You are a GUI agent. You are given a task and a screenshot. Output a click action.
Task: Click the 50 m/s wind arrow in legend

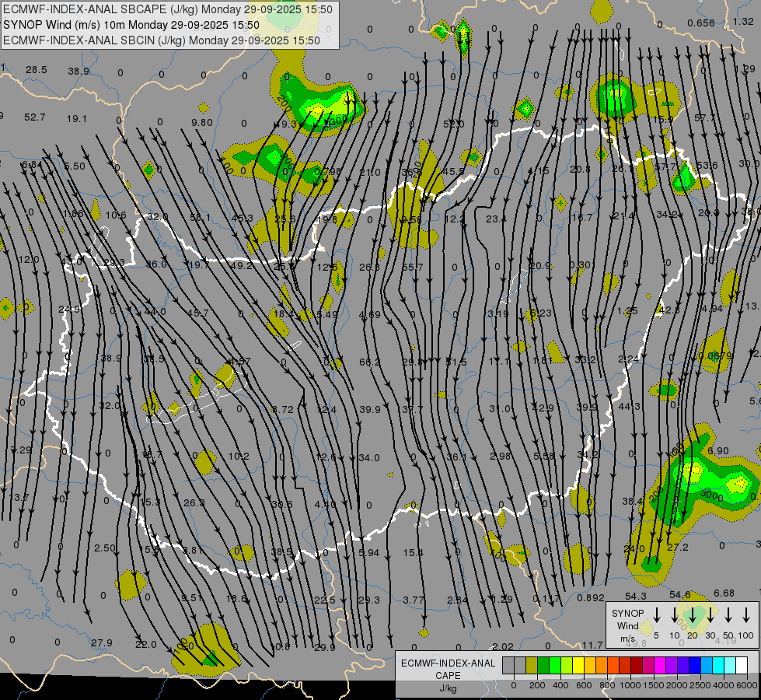click(728, 615)
